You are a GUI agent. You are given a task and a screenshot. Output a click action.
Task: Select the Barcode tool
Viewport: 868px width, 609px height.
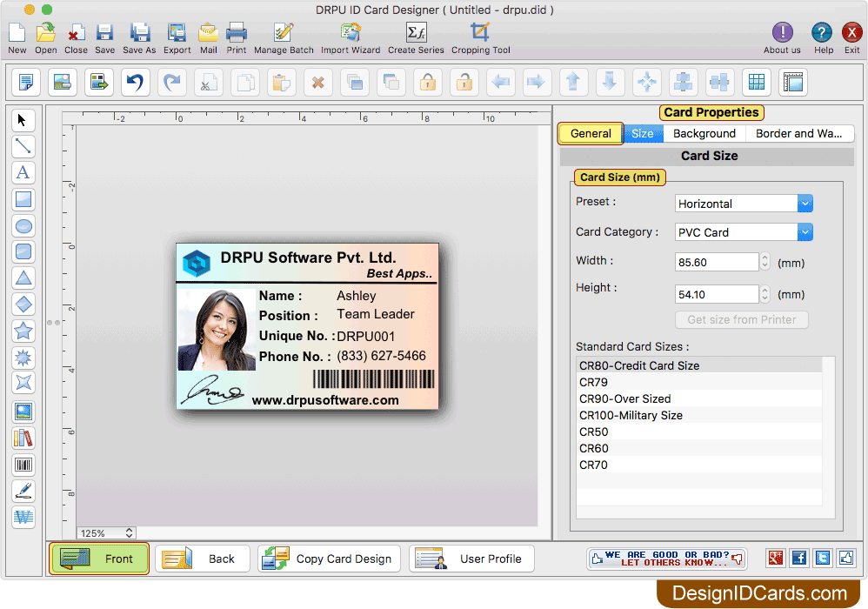click(x=23, y=465)
